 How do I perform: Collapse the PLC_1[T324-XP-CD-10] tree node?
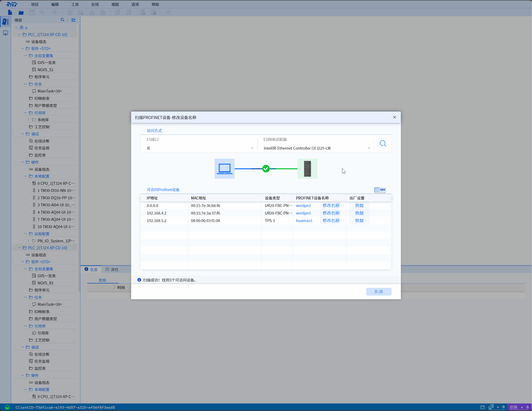[19, 35]
